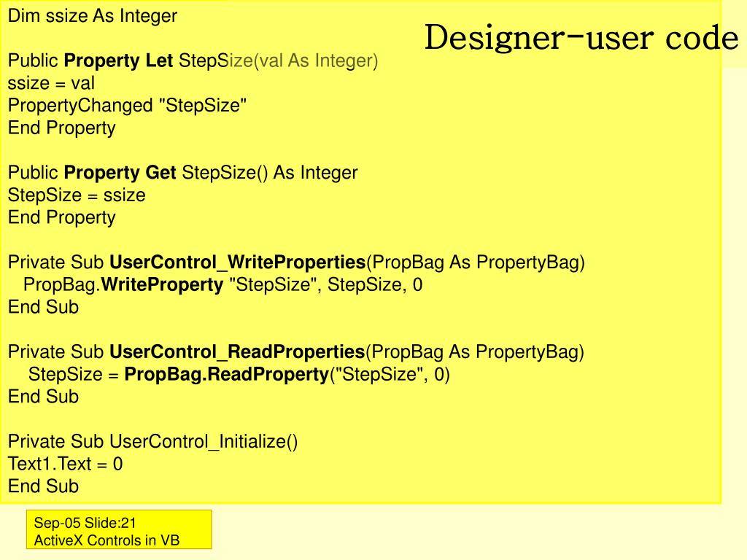The image size is (747, 560).
Task: Click 'End Sub' after the ReadProperties sub
Action: pos(43,397)
